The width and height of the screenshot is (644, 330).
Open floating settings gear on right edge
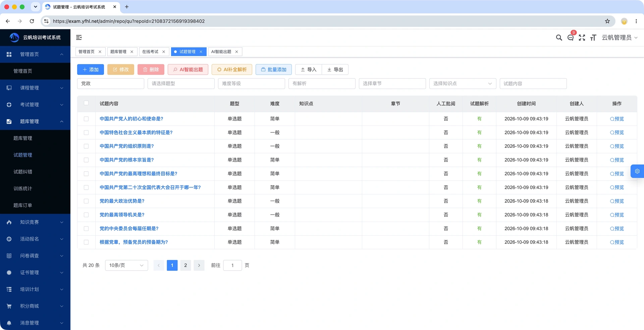[637, 171]
